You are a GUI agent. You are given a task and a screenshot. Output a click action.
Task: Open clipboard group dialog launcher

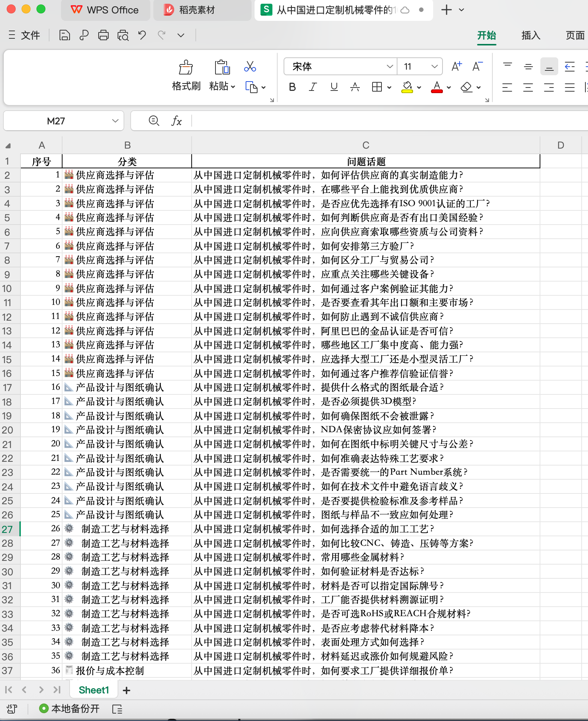(272, 100)
